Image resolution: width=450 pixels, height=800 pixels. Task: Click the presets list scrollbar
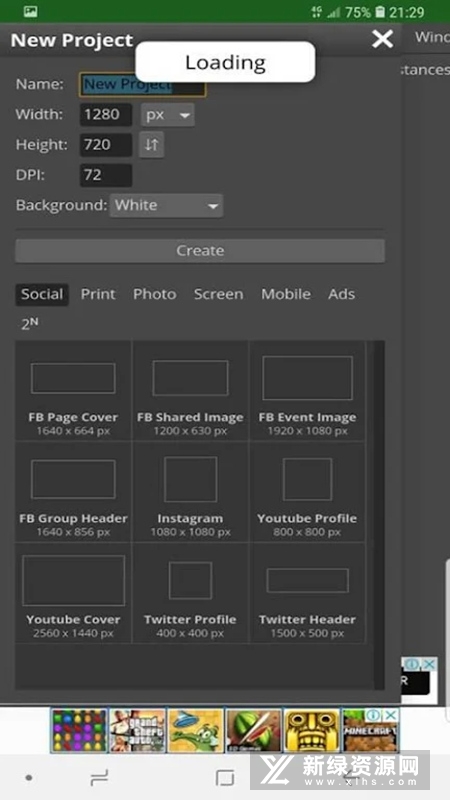(x=379, y=515)
